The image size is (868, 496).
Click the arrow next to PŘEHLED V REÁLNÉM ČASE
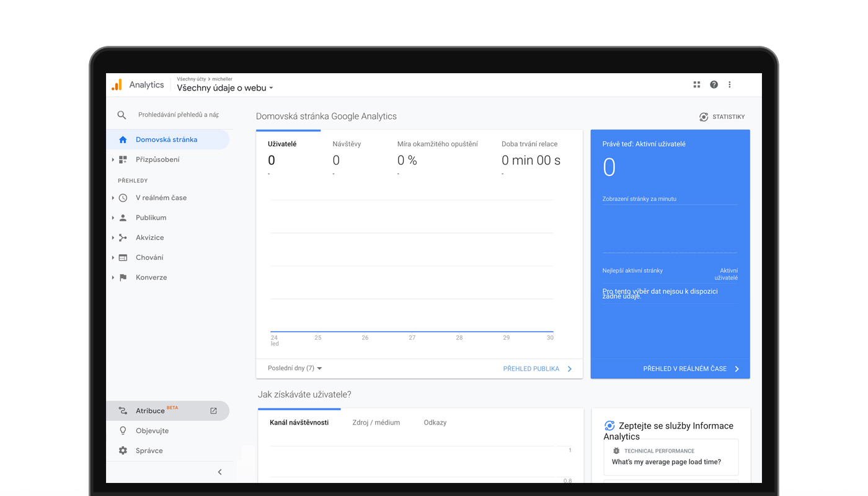[737, 369]
